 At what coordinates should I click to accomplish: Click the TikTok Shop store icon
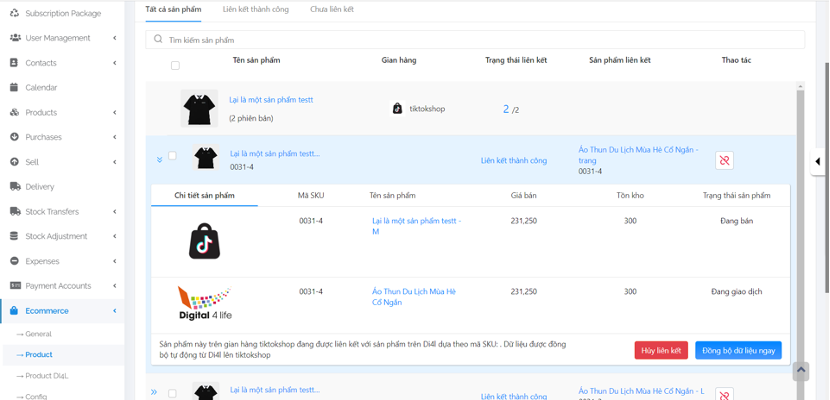pos(397,108)
